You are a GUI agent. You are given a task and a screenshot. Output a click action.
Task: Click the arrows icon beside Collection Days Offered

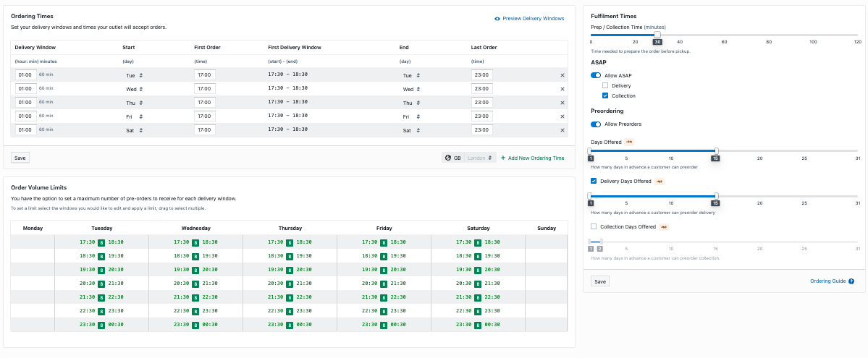664,226
